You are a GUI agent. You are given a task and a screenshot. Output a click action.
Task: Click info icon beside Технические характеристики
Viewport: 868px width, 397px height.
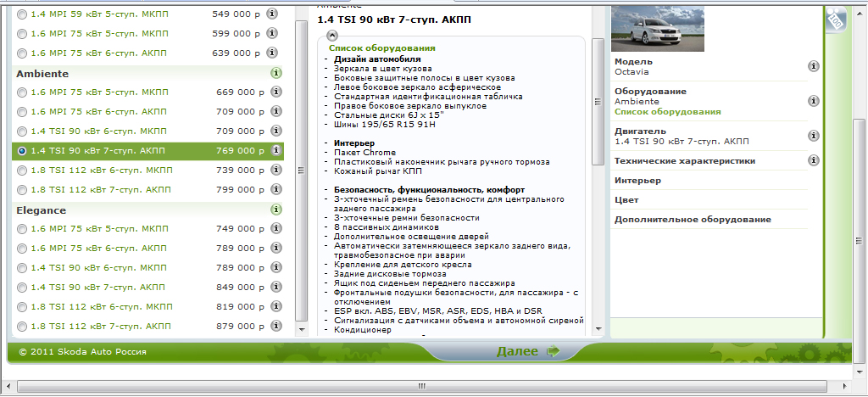(813, 160)
